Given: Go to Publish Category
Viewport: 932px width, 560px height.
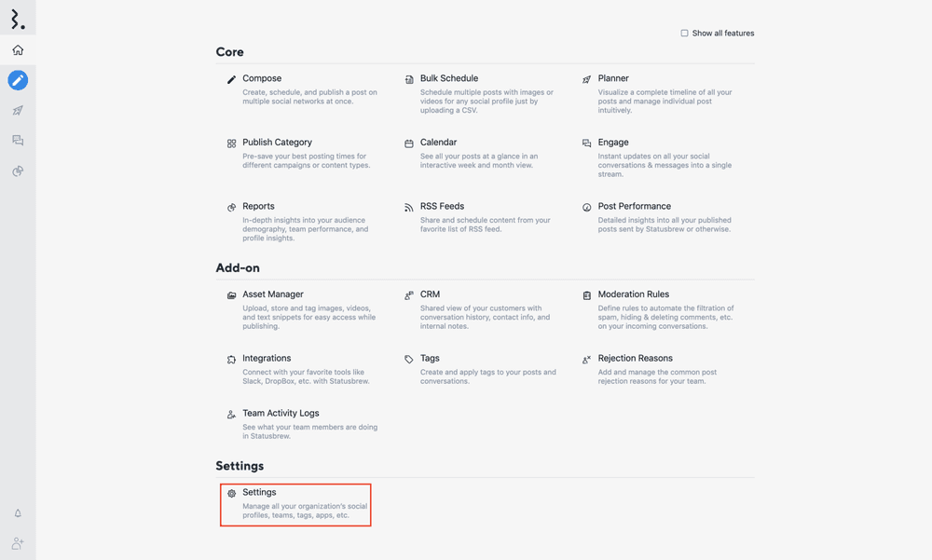Looking at the screenshot, I should (277, 143).
